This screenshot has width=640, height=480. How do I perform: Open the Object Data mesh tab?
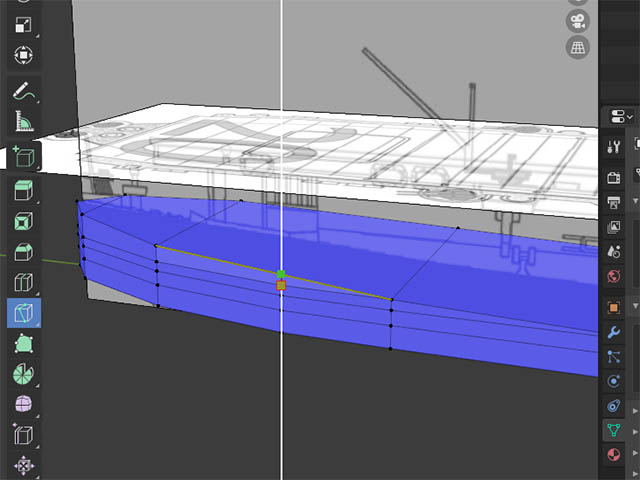click(x=613, y=430)
